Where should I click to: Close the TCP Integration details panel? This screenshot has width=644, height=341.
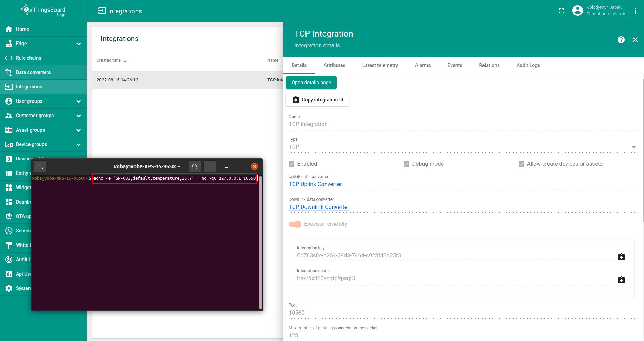point(635,40)
